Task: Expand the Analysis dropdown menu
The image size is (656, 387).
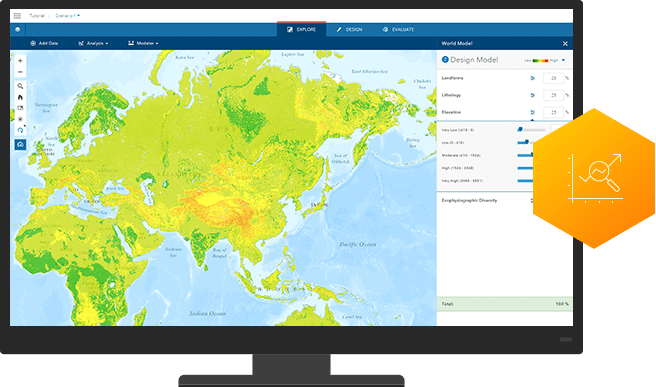Action: click(x=93, y=43)
